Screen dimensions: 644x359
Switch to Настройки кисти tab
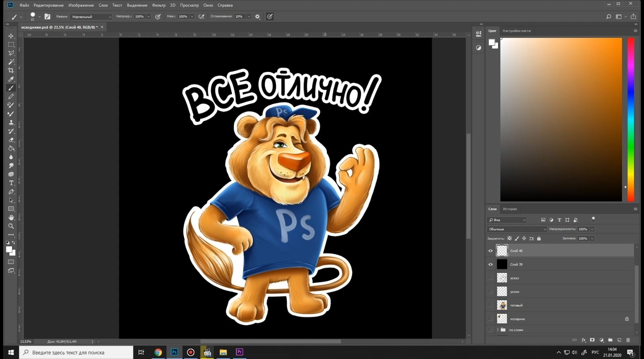pos(517,31)
